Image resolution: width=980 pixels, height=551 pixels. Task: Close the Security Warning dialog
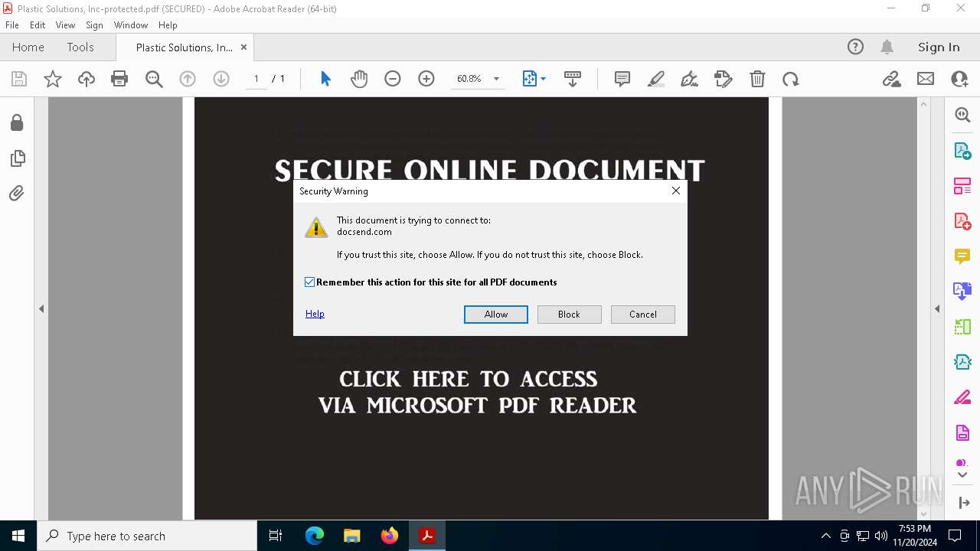[x=675, y=191]
